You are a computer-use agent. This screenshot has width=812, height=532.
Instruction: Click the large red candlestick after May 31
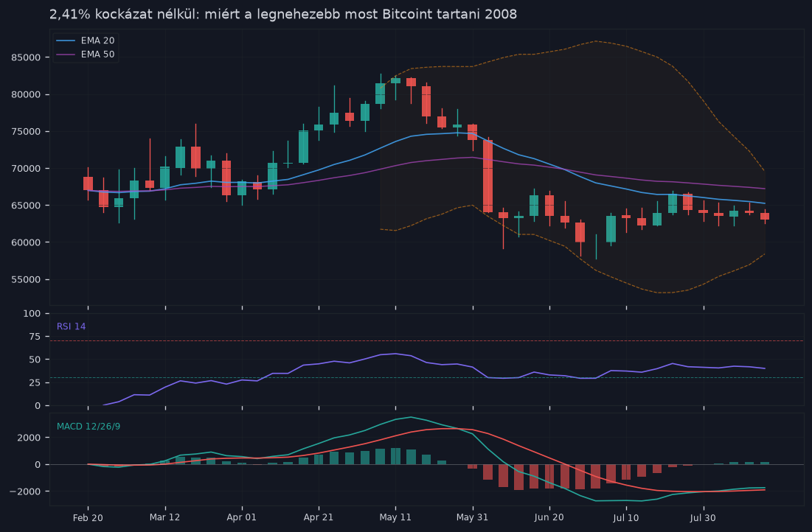(487, 176)
